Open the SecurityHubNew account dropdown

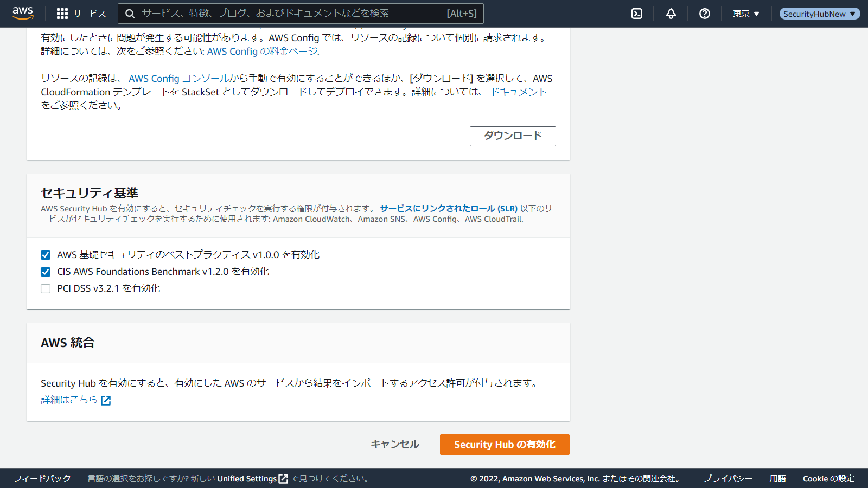pos(819,14)
